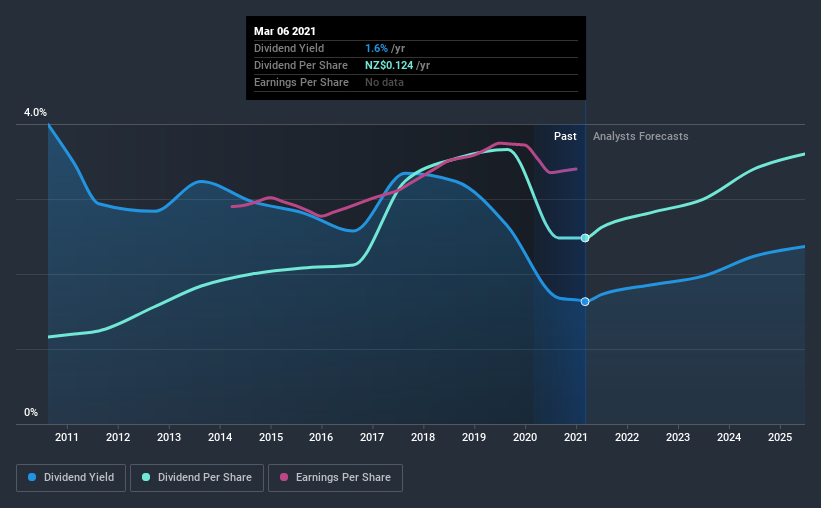Select the Dividend Yield data point marker
The height and width of the screenshot is (508, 821).
[x=585, y=302]
